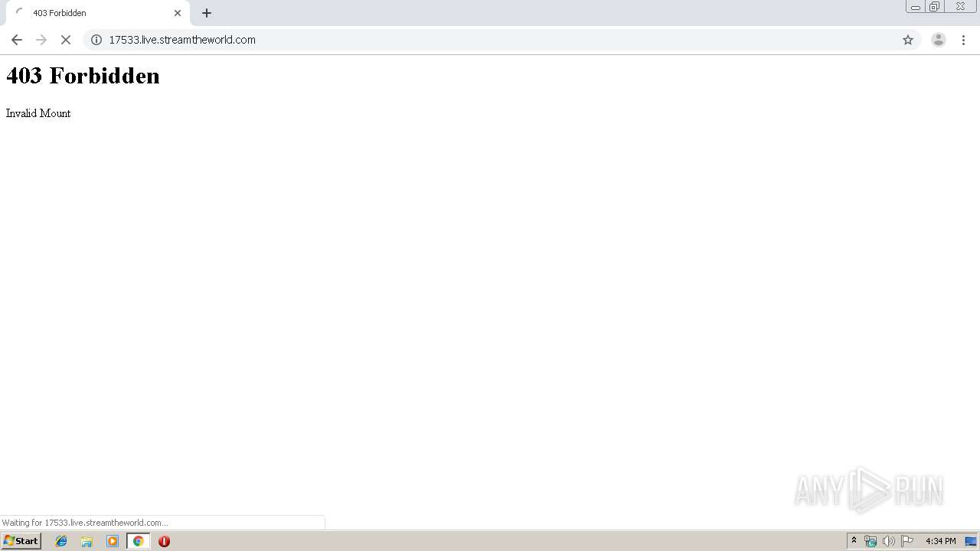This screenshot has width=980, height=551.
Task: Open Windows Media Player from taskbar
Action: pos(113,541)
